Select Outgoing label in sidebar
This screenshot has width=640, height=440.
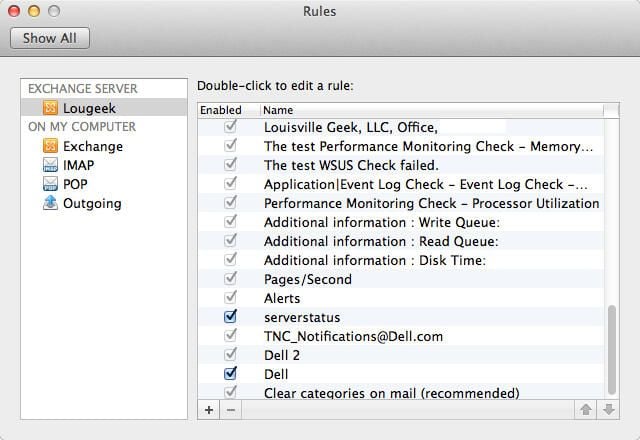(x=92, y=203)
